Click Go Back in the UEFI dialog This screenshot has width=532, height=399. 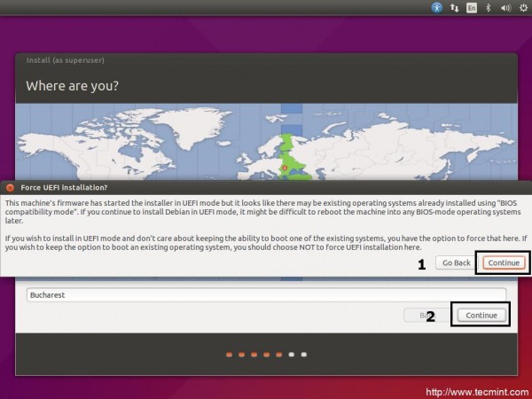[456, 262]
